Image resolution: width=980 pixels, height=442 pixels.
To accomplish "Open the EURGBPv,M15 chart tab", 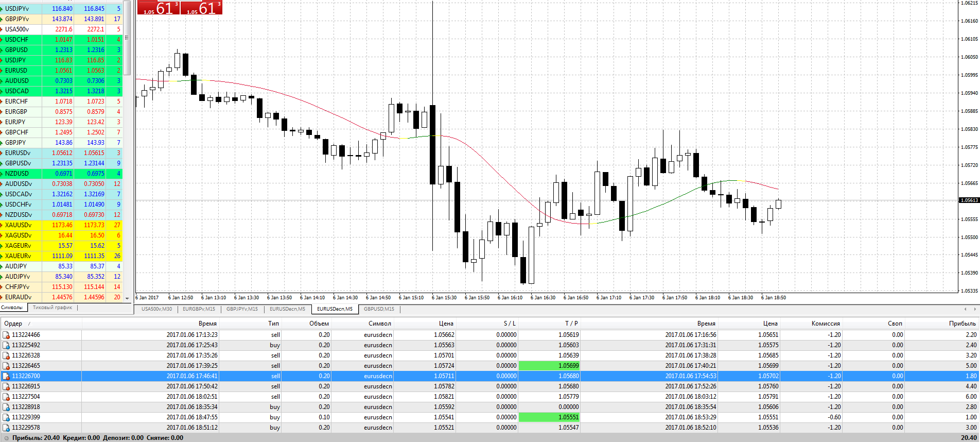I will point(199,309).
